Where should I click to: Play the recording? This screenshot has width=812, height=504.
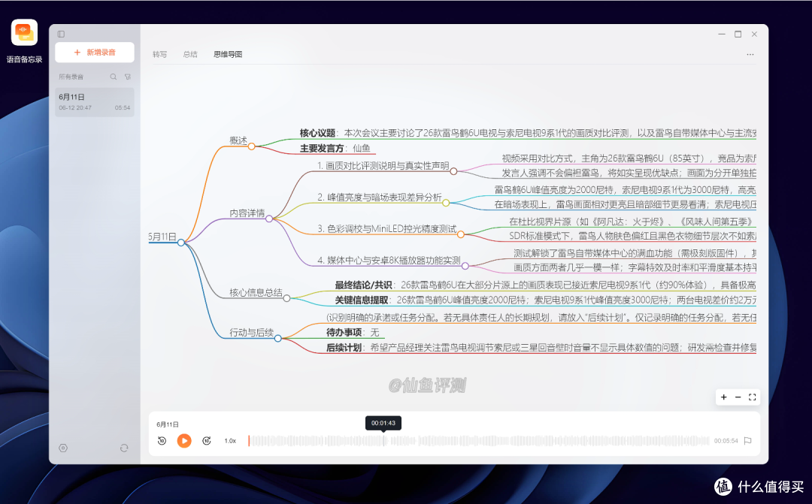[x=184, y=440]
